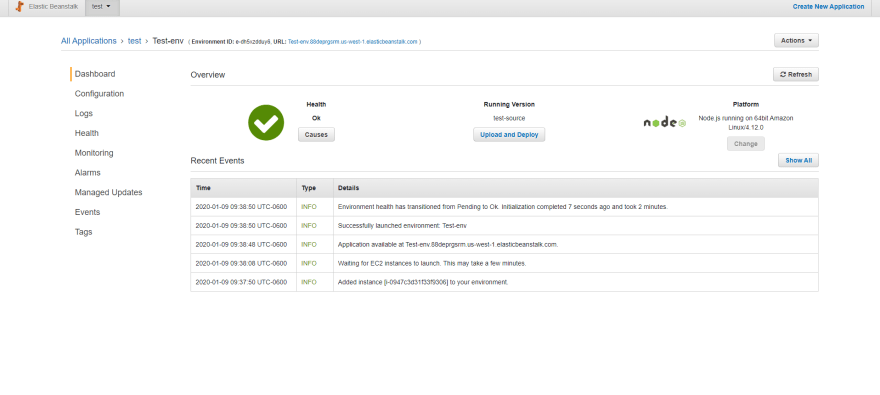Click 'Successfully launched environment' event text
Screen dimensions: 880x395
[402, 226]
